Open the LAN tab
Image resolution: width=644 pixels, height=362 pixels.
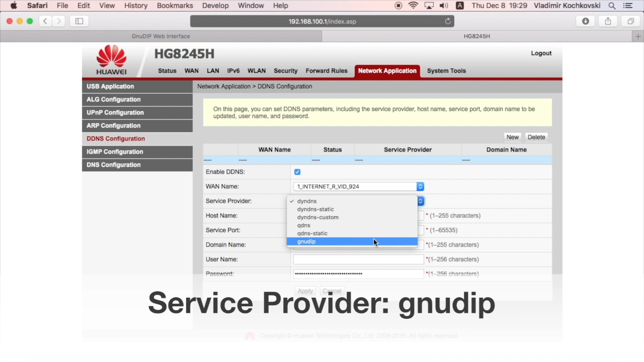tap(213, 71)
